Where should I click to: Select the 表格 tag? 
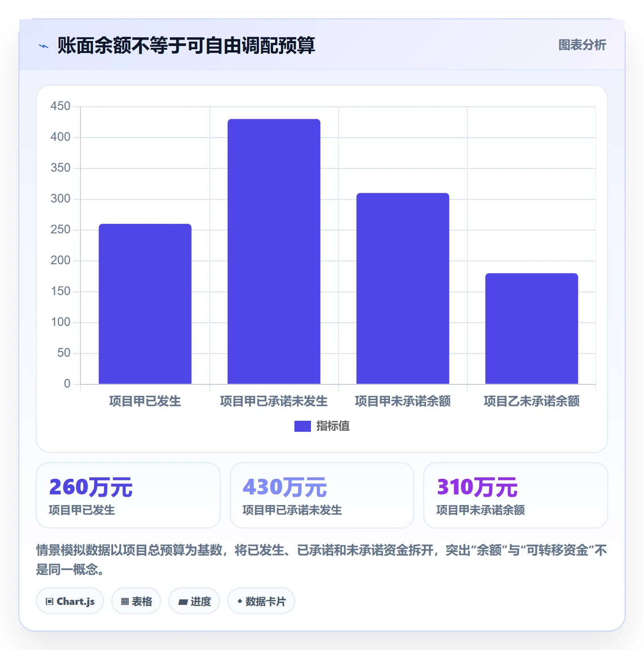click(x=136, y=601)
